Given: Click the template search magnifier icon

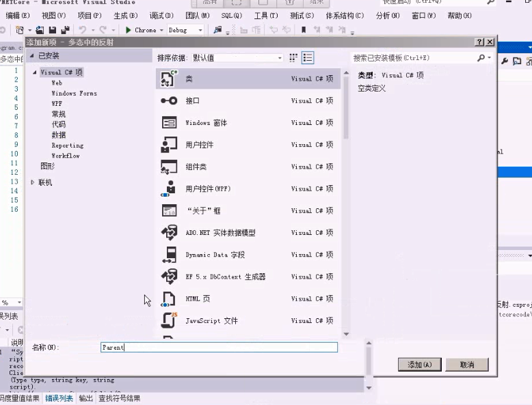Looking at the screenshot, I should pyautogui.click(x=481, y=57).
